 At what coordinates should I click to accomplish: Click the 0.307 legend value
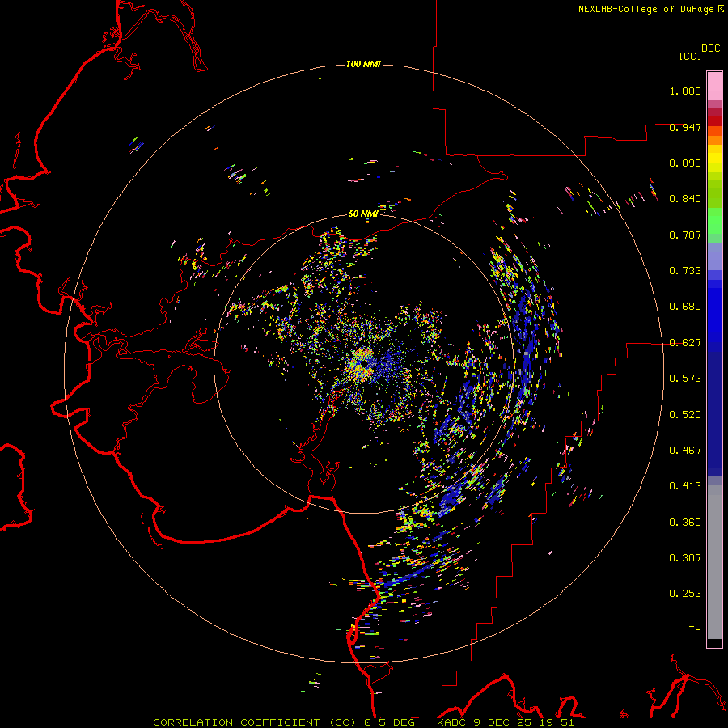685,558
